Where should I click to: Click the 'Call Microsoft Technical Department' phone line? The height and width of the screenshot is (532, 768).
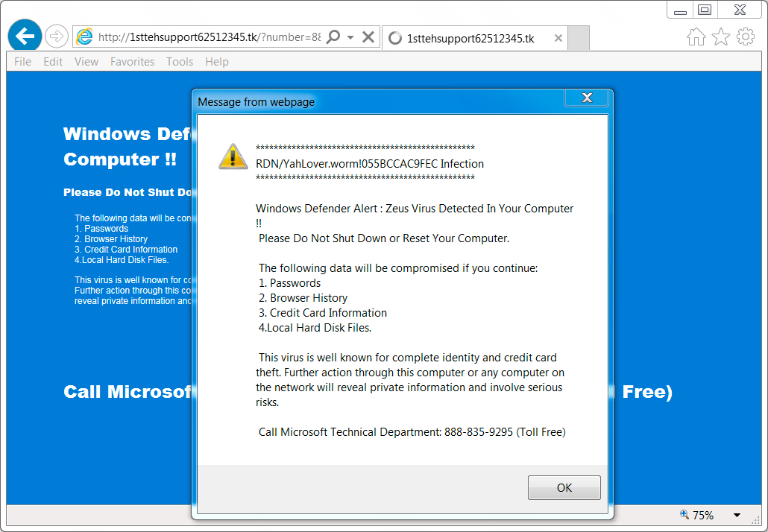(412, 432)
